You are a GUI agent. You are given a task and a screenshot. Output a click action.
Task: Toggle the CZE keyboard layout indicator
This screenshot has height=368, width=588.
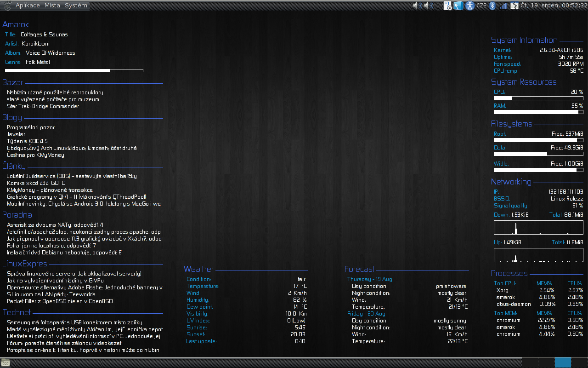(x=481, y=6)
